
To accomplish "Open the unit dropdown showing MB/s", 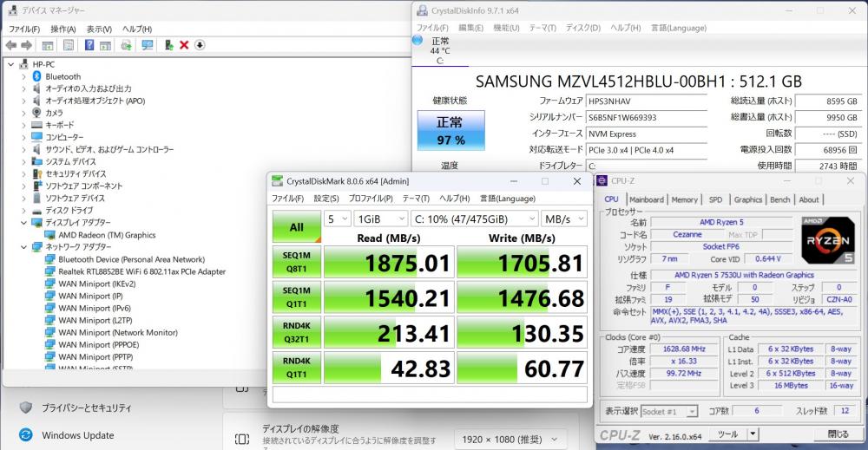I will coord(564,218).
